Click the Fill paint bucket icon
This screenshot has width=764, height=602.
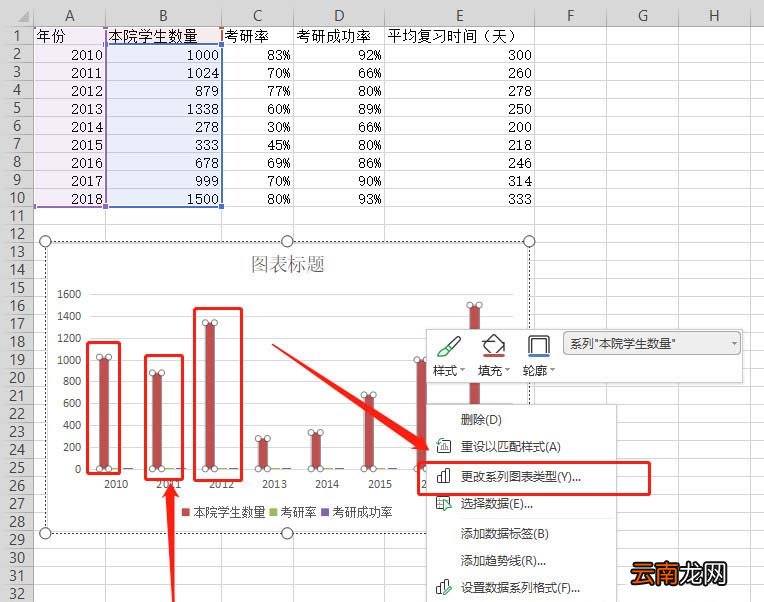(493, 346)
